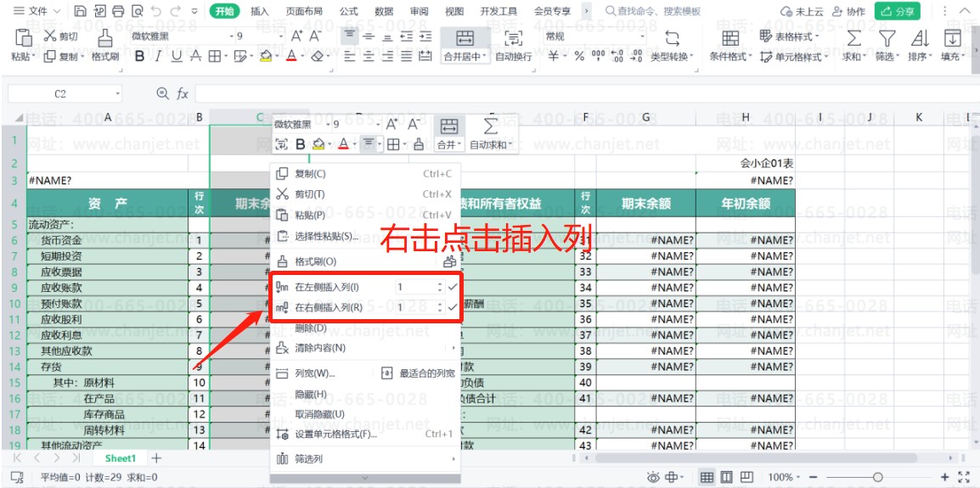Click the 填充 Fill icon

(x=952, y=39)
